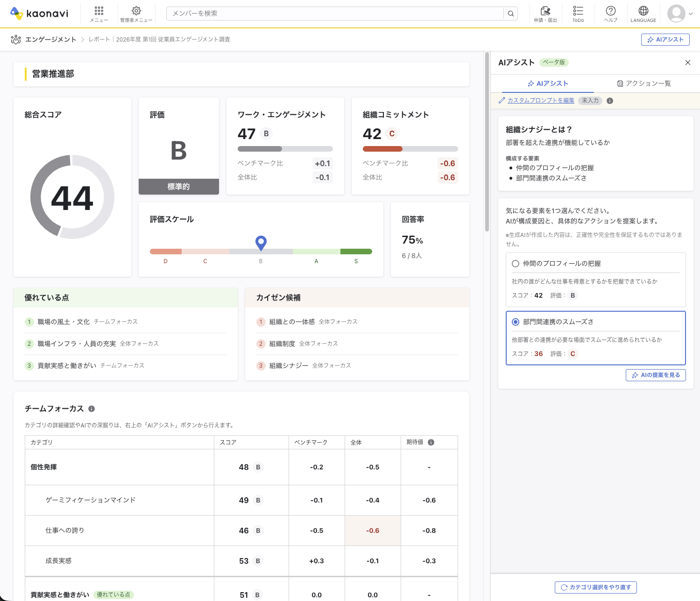The width and height of the screenshot is (700, 601).
Task: Click 職場インフラ・人員の充実 item
Action: 77,344
